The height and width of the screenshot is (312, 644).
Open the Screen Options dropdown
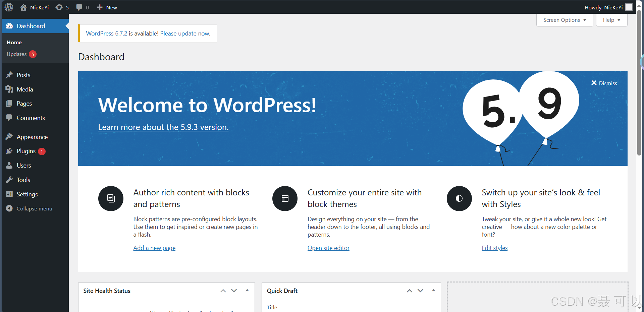click(565, 20)
